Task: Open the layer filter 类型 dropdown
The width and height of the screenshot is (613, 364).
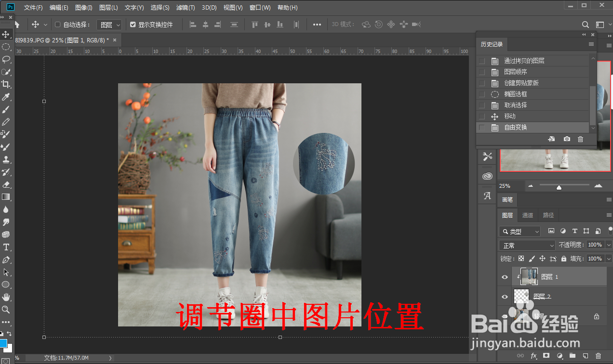Action: 520,232
